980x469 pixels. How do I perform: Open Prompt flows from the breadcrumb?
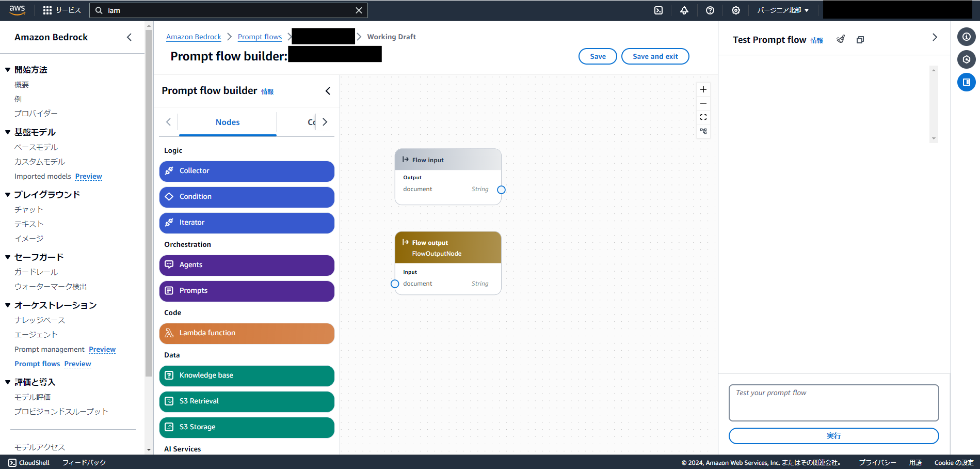click(x=260, y=37)
